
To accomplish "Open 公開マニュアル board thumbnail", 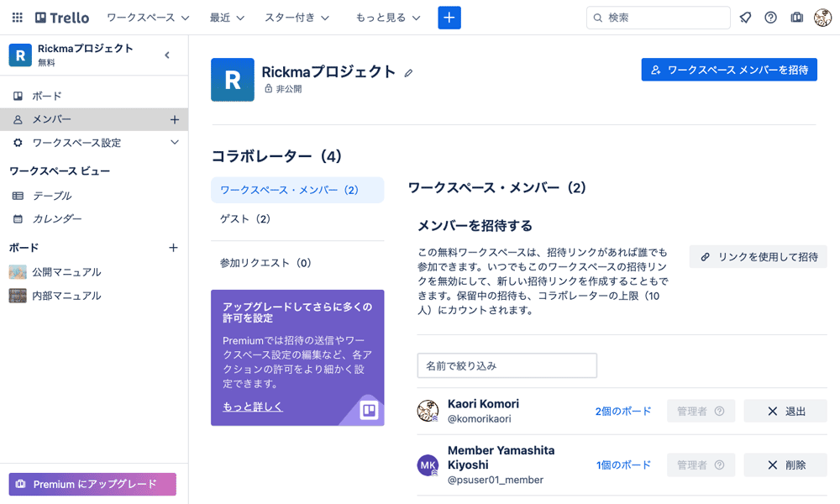I will 18,272.
